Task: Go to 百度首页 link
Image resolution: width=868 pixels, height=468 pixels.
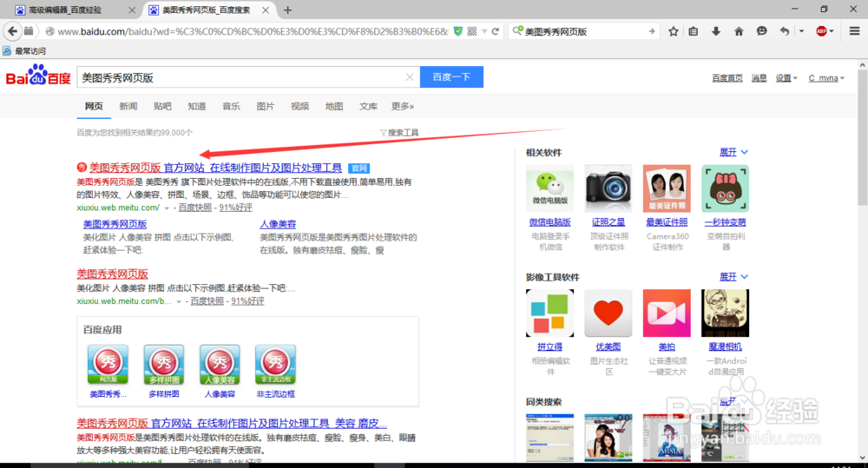Action: tap(727, 78)
